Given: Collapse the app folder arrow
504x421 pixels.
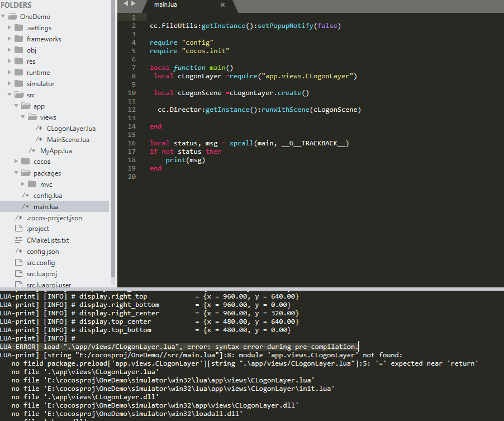Looking at the screenshot, I should tap(16, 106).
